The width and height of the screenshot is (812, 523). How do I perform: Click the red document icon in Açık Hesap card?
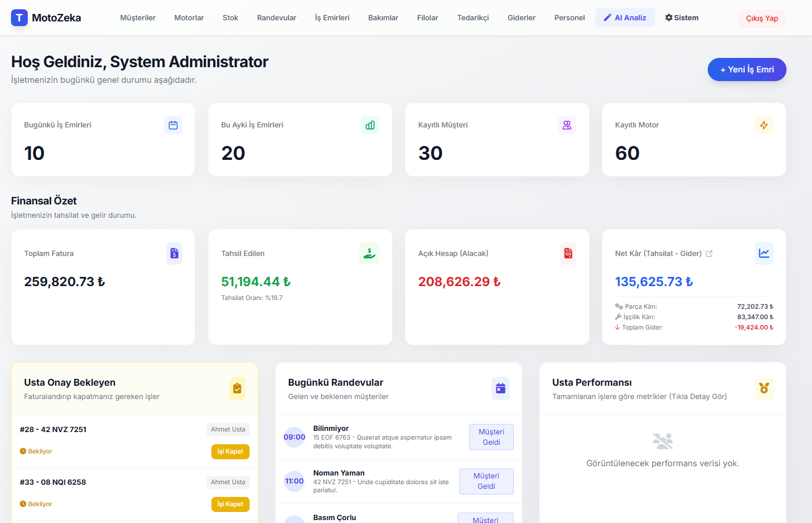(568, 253)
